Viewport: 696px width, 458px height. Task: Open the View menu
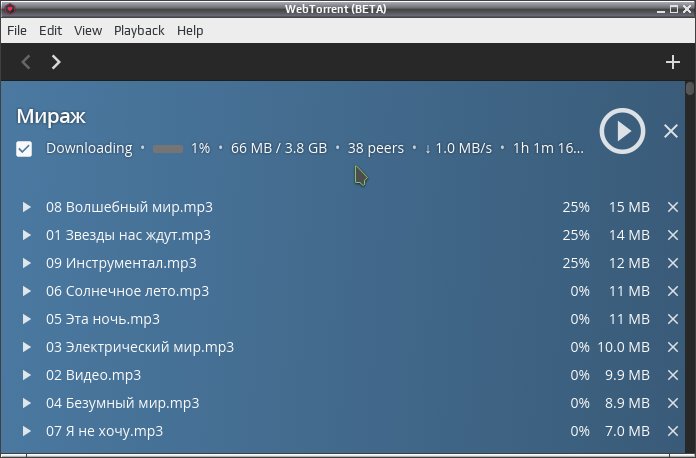88,31
